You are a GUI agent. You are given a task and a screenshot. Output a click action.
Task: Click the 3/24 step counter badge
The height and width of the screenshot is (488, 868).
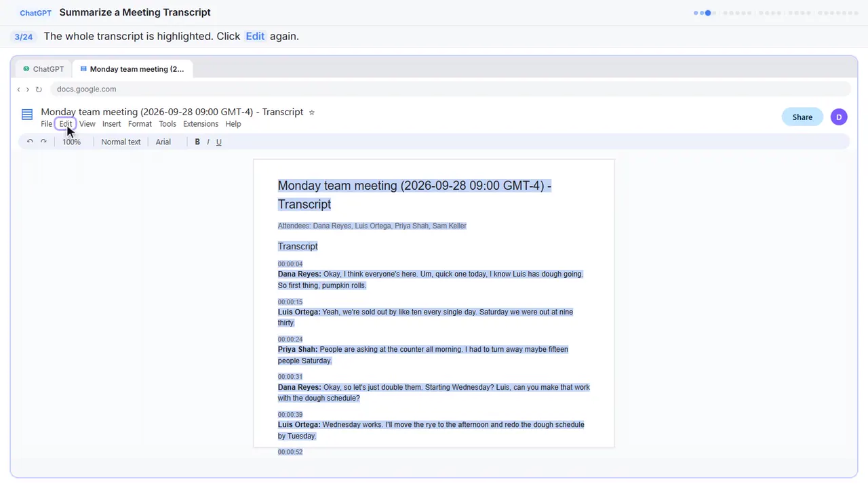tap(24, 37)
